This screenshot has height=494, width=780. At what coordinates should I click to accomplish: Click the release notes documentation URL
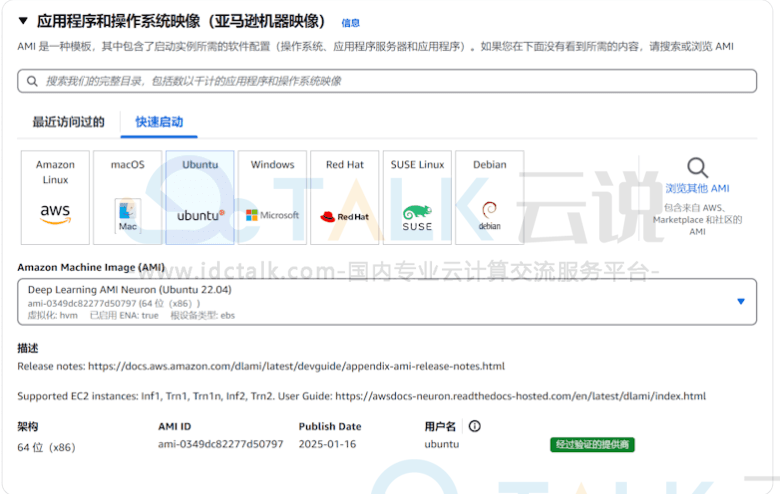tap(296, 366)
